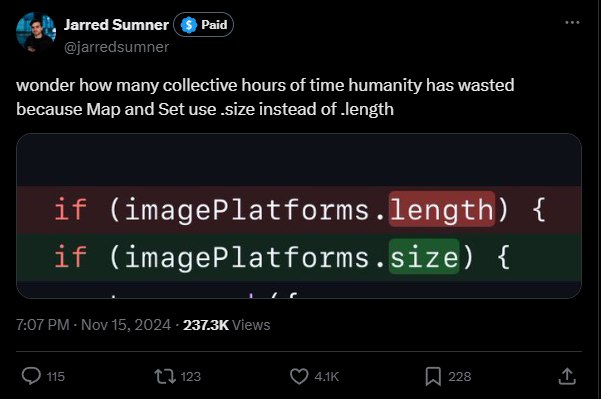Screen dimensions: 601x399
Task: Bookmark this tweet using the bookmark icon
Action: tap(433, 376)
